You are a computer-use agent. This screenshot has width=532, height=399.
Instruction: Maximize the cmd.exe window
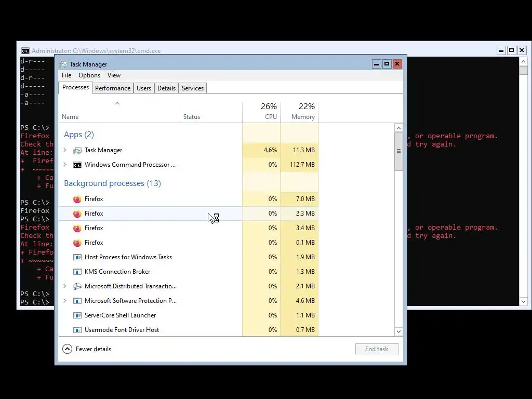(511, 51)
